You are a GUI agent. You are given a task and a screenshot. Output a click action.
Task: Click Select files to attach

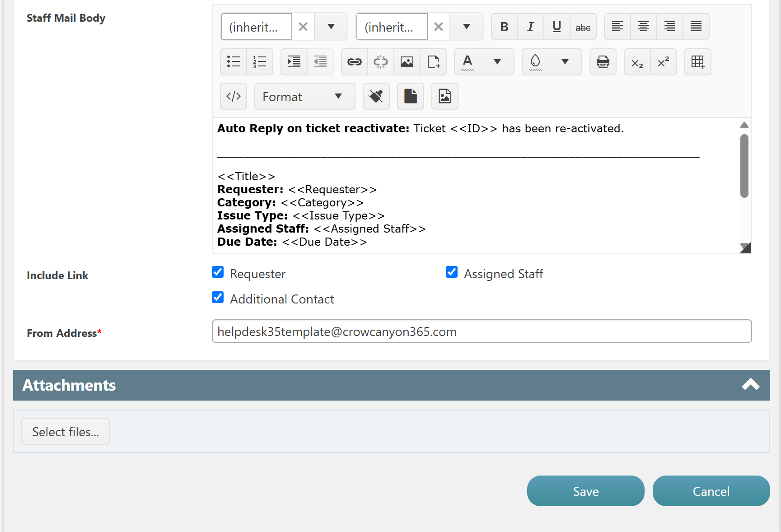pyautogui.click(x=65, y=432)
